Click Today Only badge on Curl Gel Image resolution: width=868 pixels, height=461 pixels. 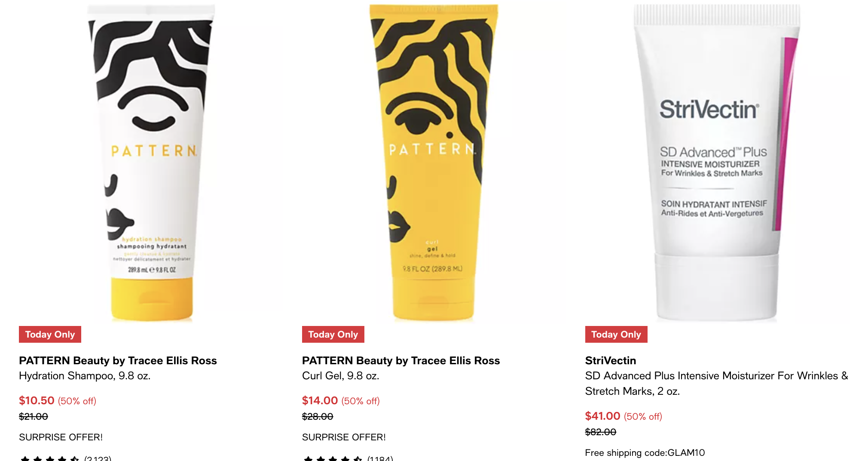tap(333, 334)
